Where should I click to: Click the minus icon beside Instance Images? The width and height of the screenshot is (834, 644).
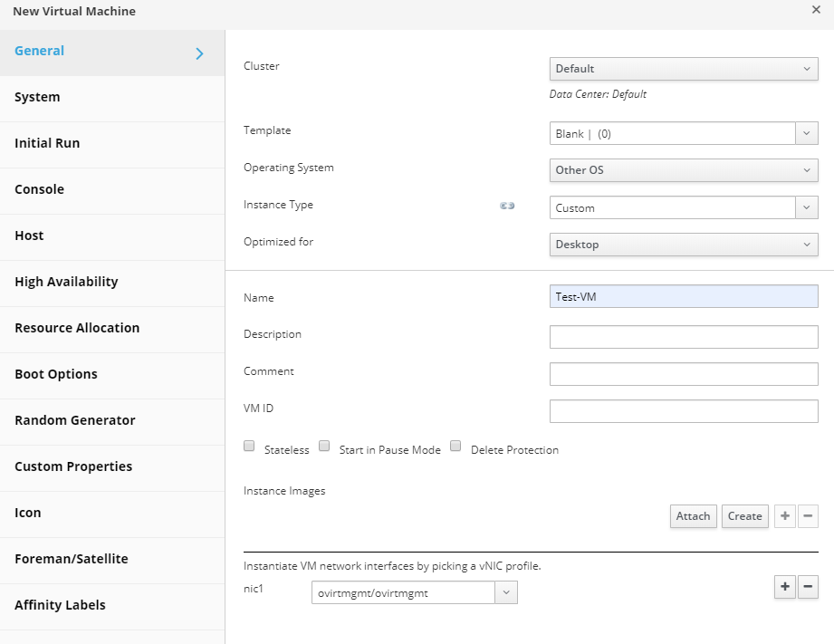point(808,516)
